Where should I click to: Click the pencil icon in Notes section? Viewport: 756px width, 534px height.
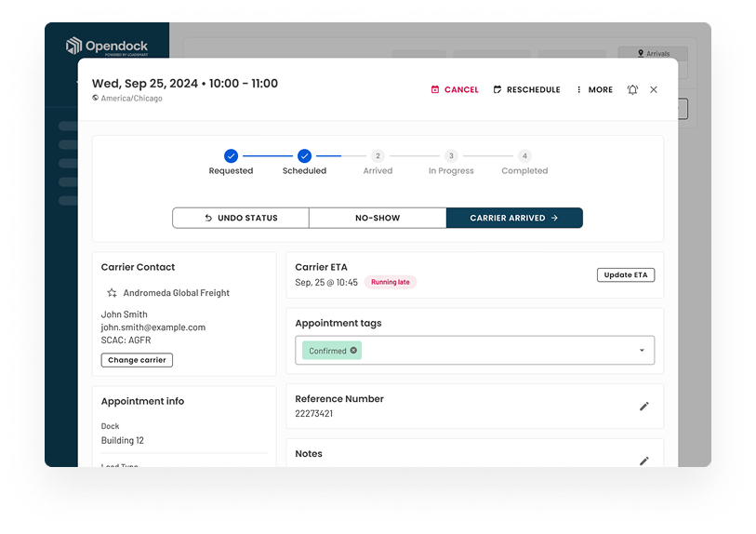643,461
